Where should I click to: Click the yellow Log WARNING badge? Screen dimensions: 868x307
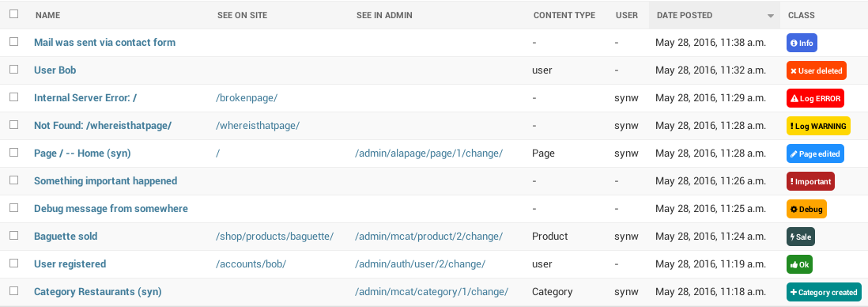[x=818, y=126]
